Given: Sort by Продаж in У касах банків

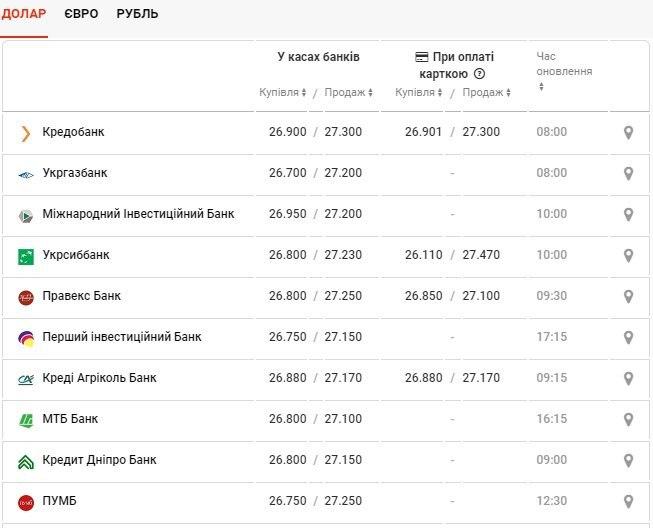Looking at the screenshot, I should pos(348,93).
